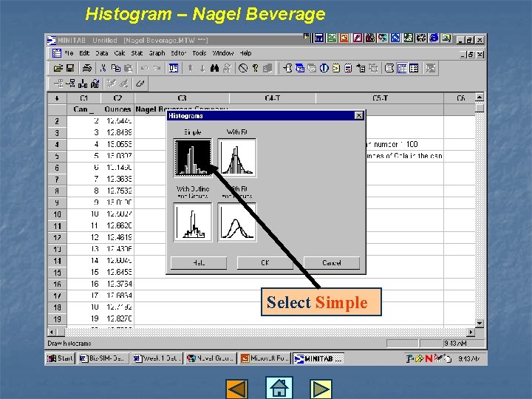Image resolution: width=532 pixels, height=399 pixels.
Task: Click the Session Window icon
Action: (389, 68)
